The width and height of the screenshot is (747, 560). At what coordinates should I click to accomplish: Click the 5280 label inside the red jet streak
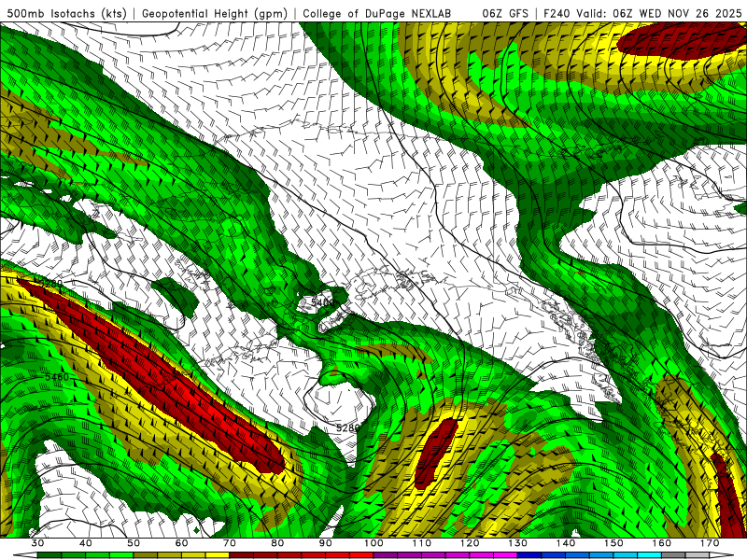pyautogui.click(x=49, y=284)
